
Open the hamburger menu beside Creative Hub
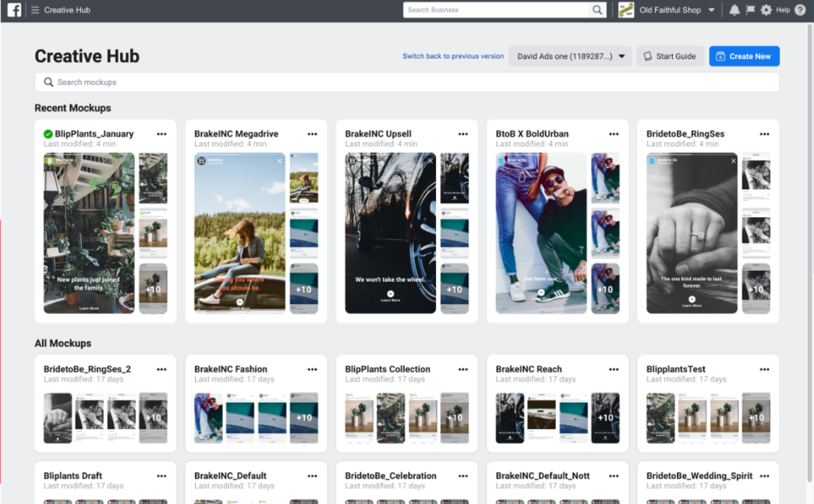pyautogui.click(x=35, y=10)
